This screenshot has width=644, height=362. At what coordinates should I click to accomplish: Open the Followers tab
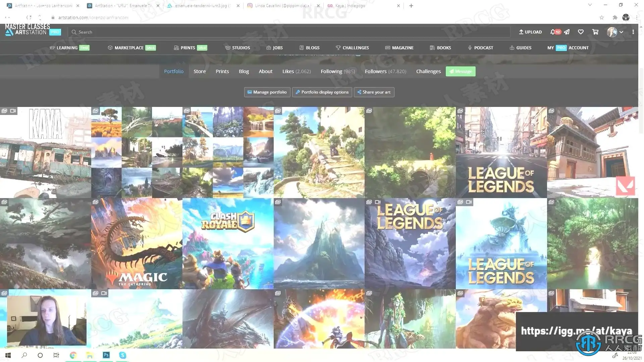coord(385,71)
